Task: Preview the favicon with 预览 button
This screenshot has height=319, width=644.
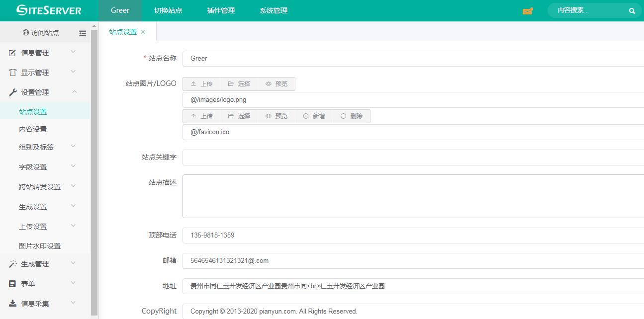Action: coord(276,116)
